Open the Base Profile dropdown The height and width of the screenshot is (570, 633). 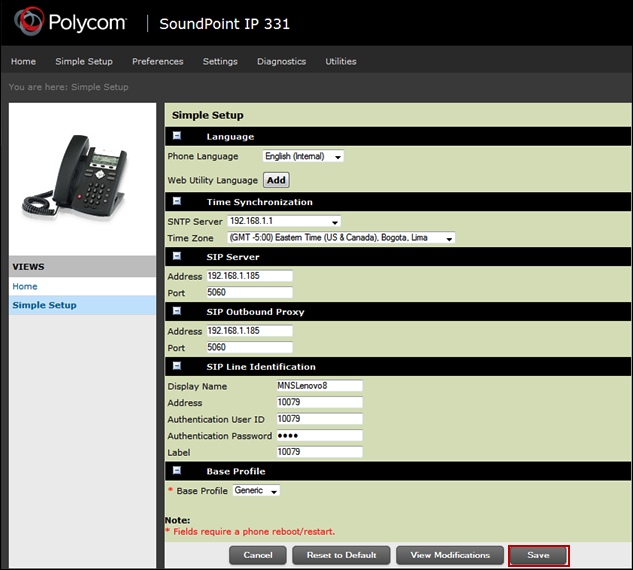256,491
